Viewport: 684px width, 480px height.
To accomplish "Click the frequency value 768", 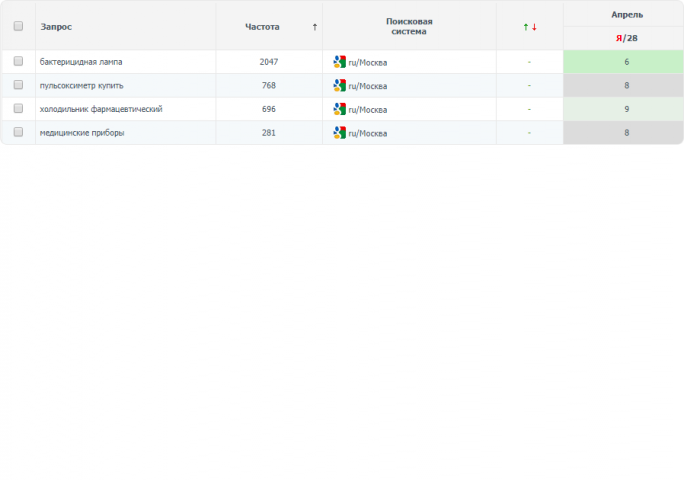I will [x=269, y=86].
